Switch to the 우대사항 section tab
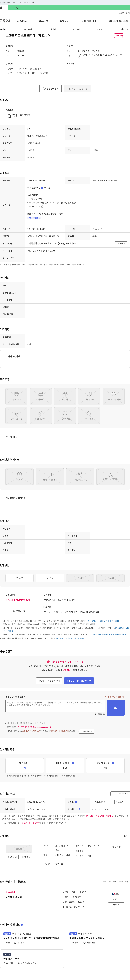The height and width of the screenshot is (980, 130). (x=52, y=29)
